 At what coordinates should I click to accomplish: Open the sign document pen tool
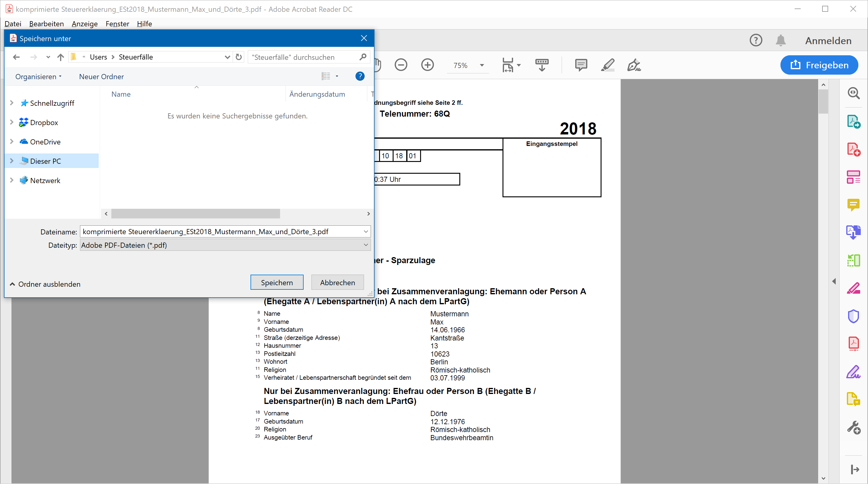634,65
